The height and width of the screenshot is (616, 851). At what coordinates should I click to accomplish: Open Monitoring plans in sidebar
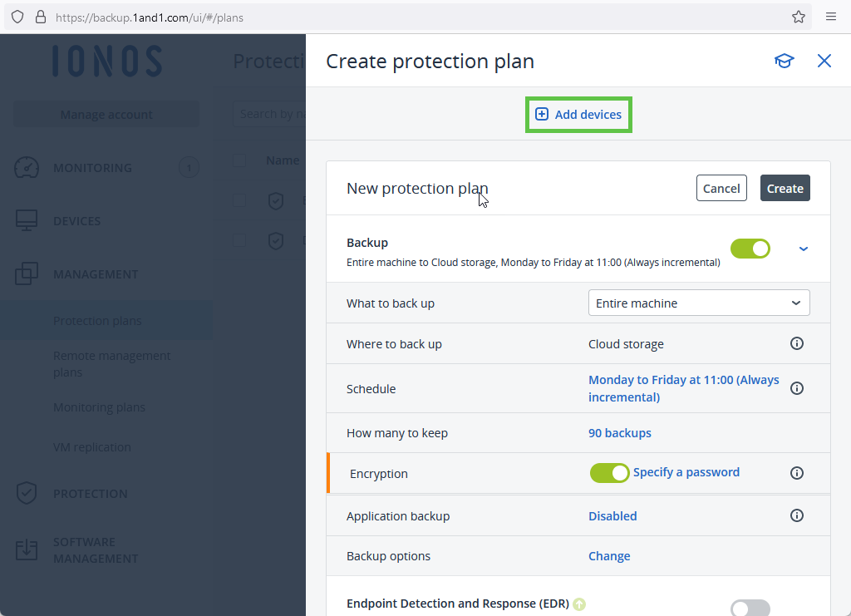[99, 407]
